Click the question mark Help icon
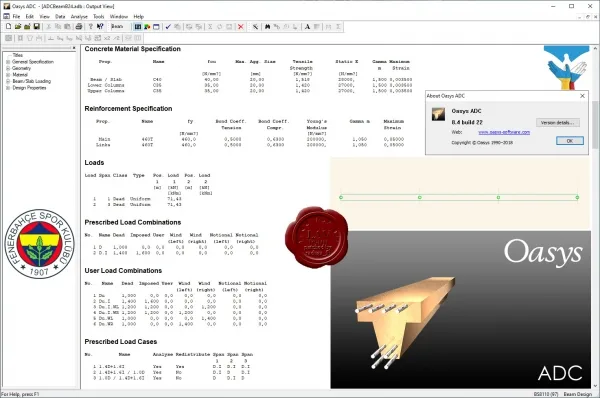Screen dimensions: 600x398 click(x=91, y=27)
